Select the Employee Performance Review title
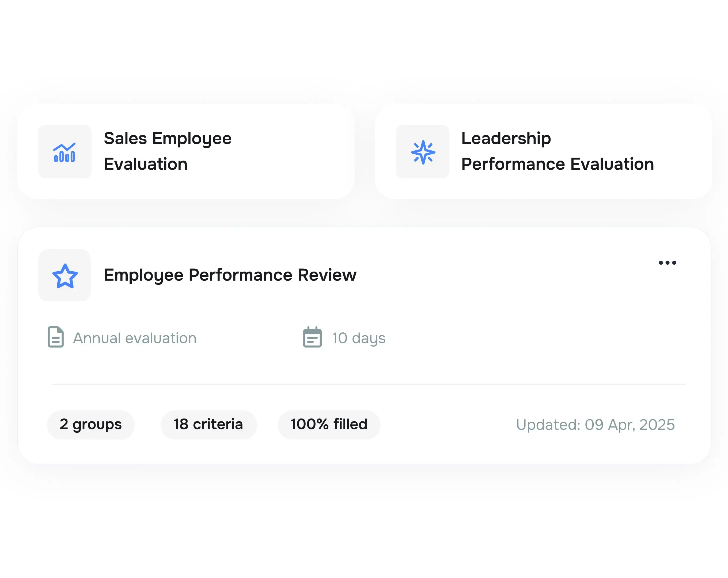Viewport: 728px width, 578px height. (230, 275)
